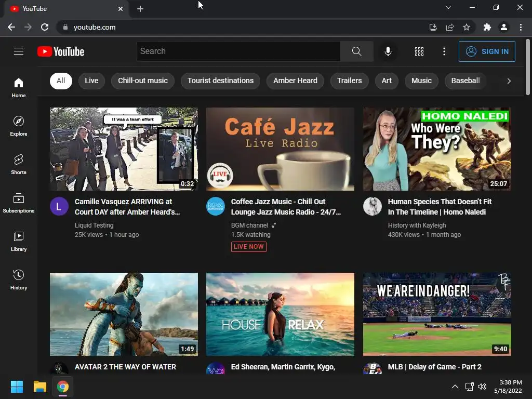Share this page from address bar
Viewport: 532px width, 399px height.
pos(450,27)
